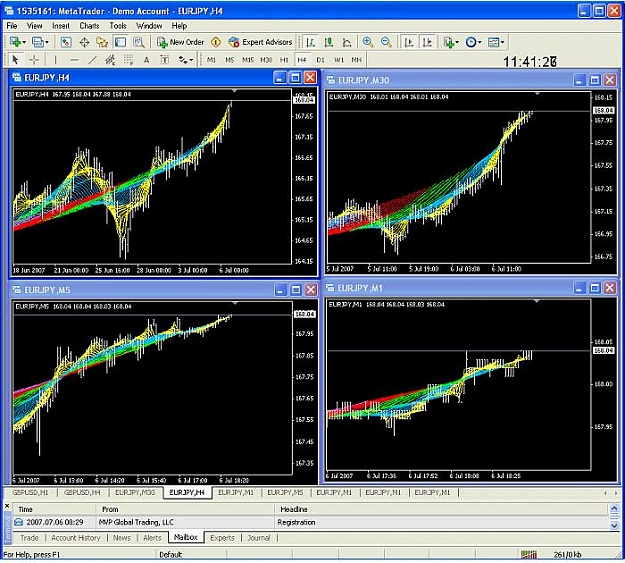Open the Insert menu
This screenshot has height=563, width=625.
pyautogui.click(x=61, y=26)
